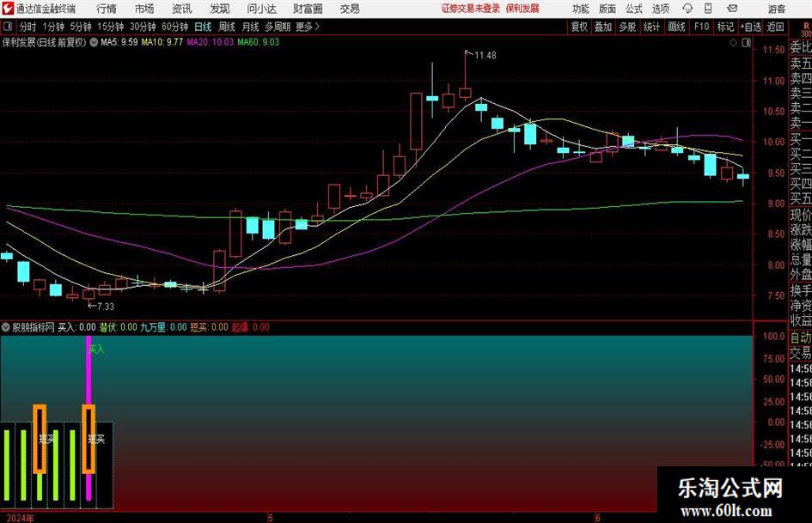The image size is (812, 523).
Task: Click the MA5: 9.59 label
Action: (x=119, y=42)
